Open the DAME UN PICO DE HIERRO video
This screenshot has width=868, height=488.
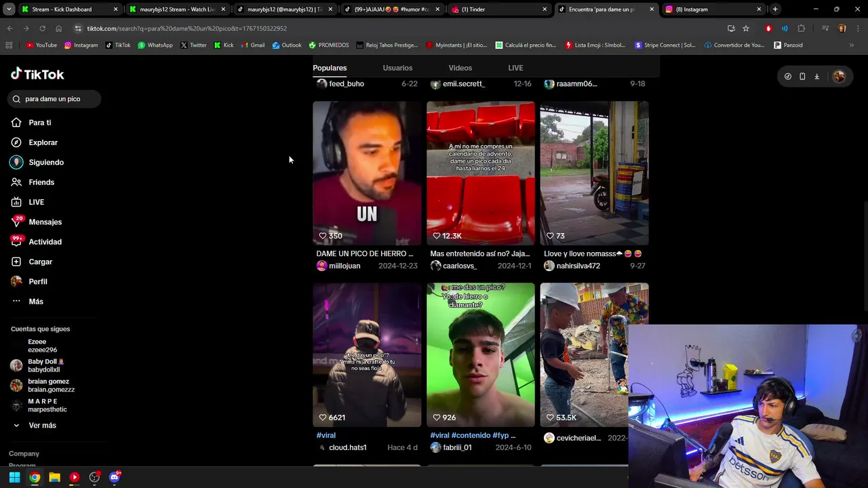pos(367,173)
